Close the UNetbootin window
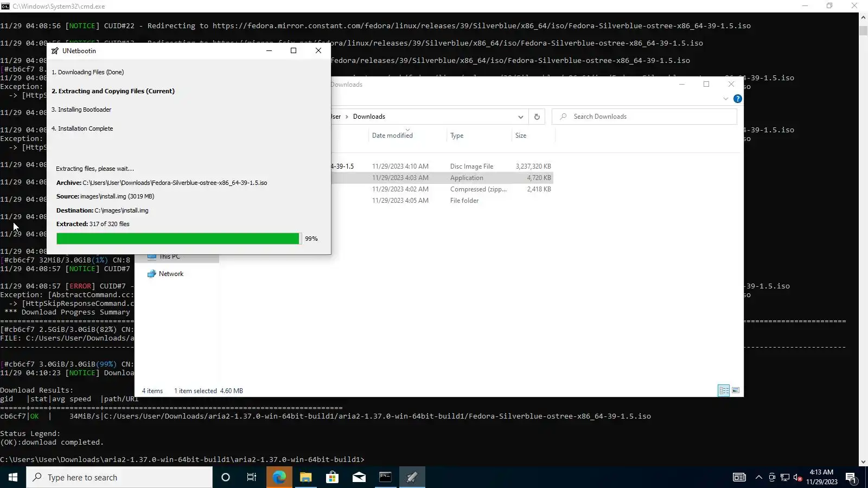This screenshot has height=488, width=868. (318, 50)
